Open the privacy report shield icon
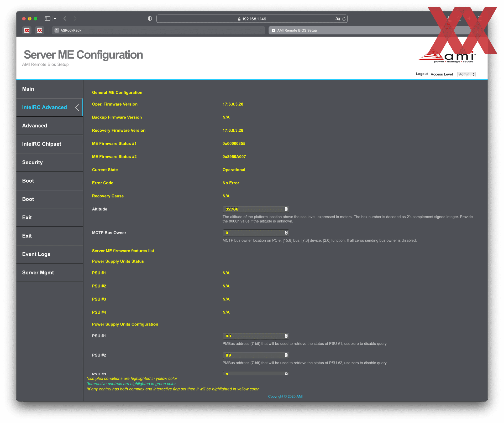The width and height of the screenshot is (504, 423). [x=150, y=19]
